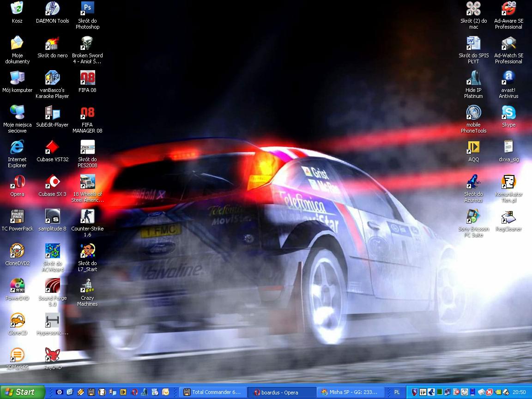Open Mój komputer icon

point(17,82)
